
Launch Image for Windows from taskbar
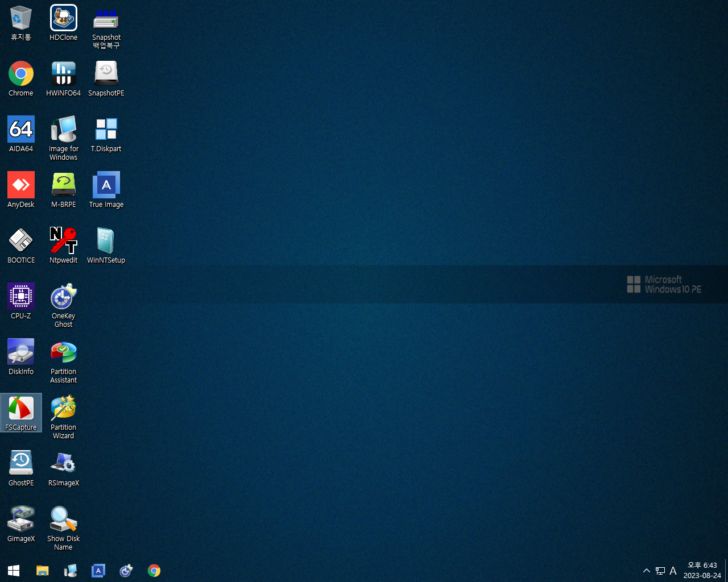click(71, 571)
